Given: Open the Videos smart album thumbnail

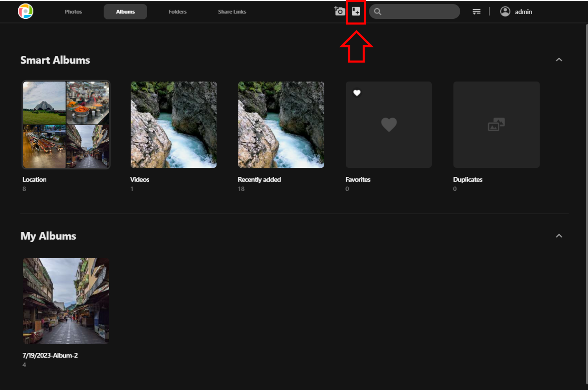Looking at the screenshot, I should [x=174, y=125].
